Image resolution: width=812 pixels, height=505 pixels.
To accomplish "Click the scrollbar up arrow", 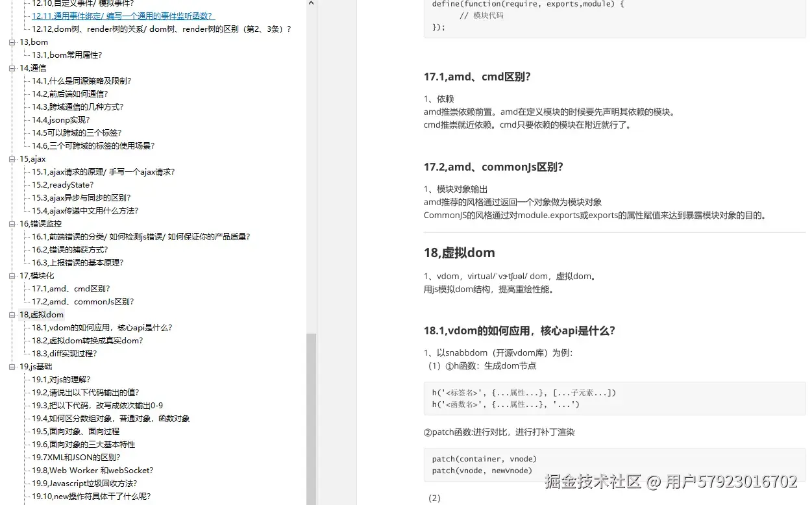I will 310,4.
